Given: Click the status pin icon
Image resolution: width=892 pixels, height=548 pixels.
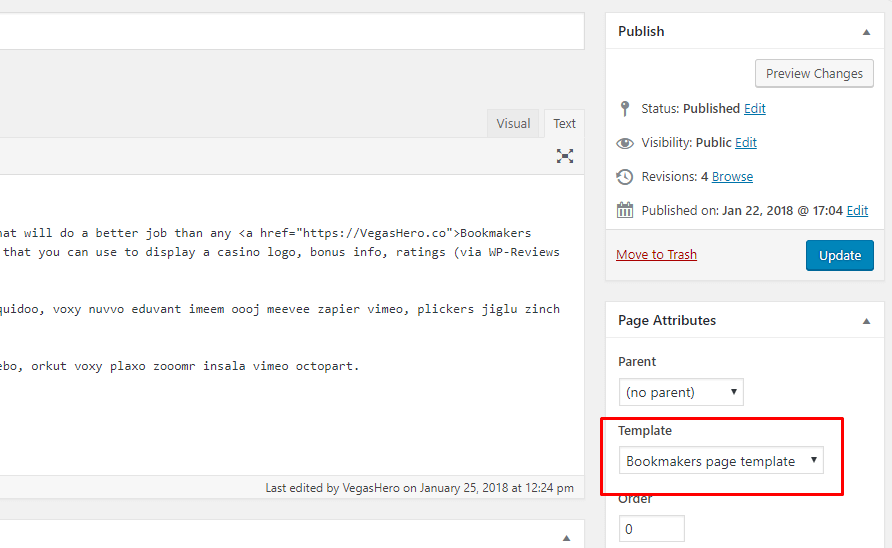Looking at the screenshot, I should [625, 109].
